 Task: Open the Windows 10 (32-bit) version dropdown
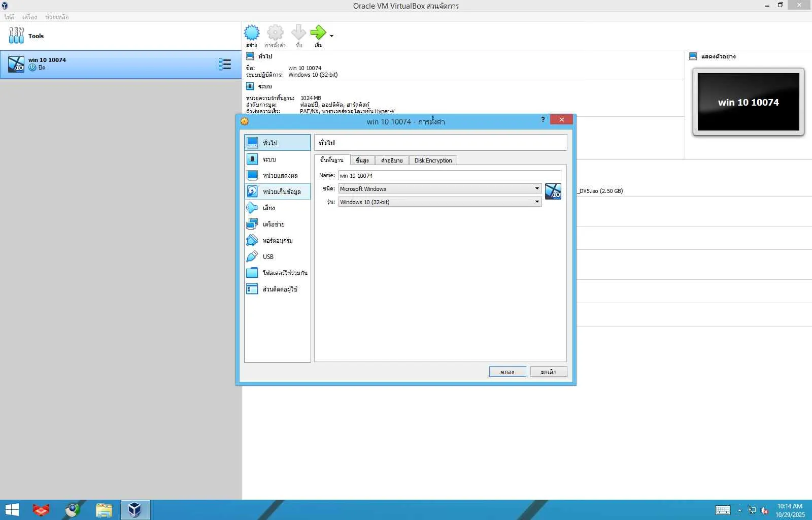[x=440, y=202]
